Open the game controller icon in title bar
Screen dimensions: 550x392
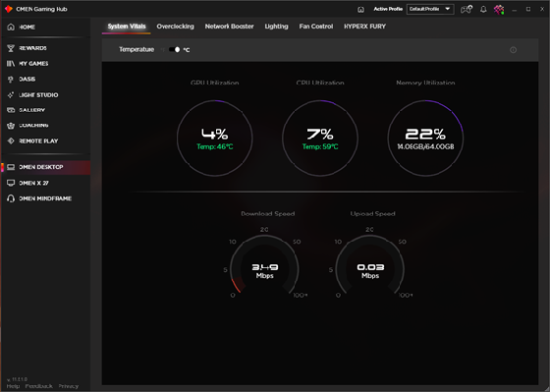(x=467, y=9)
